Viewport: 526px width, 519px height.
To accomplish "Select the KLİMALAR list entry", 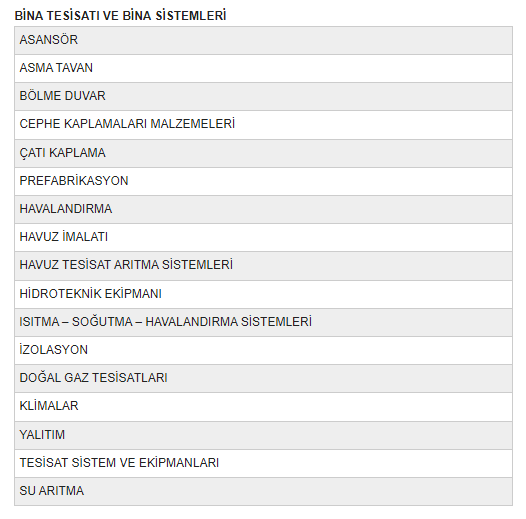I will [x=263, y=407].
